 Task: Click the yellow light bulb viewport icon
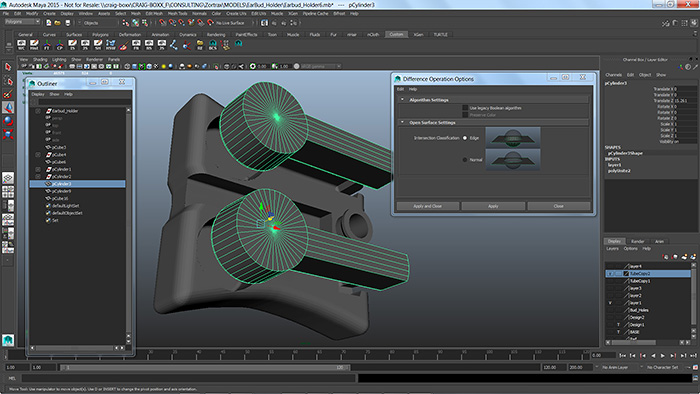[x=163, y=66]
